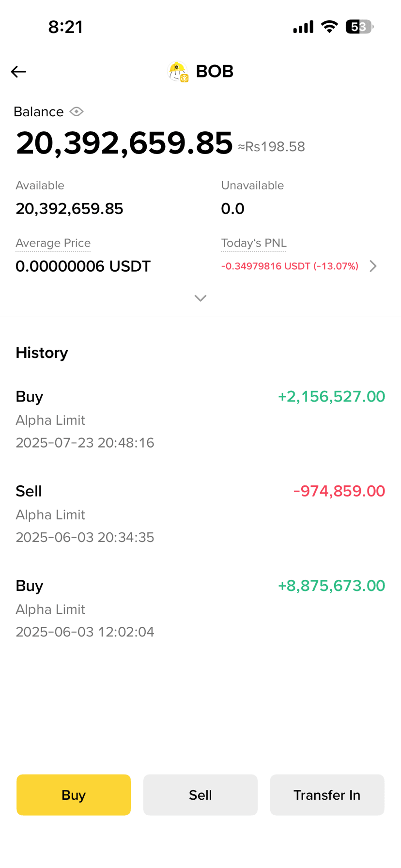Tap the cellular signal bars icon

click(x=303, y=27)
